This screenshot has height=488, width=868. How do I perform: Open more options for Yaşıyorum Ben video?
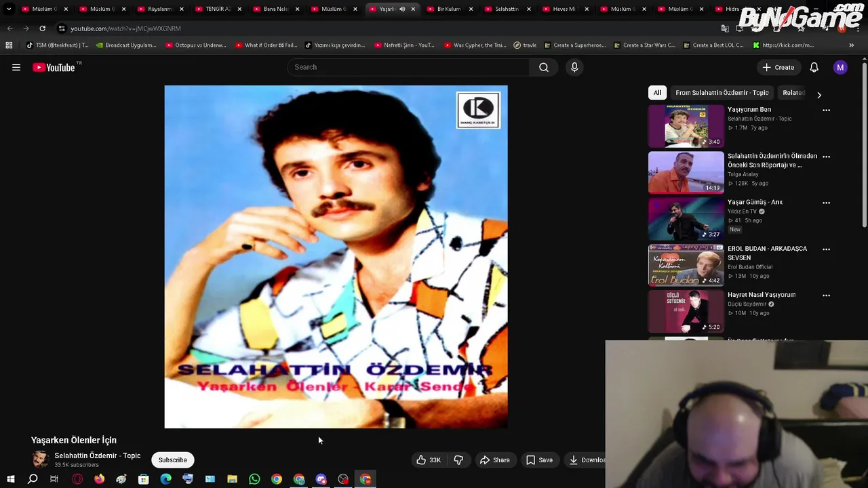pos(826,110)
